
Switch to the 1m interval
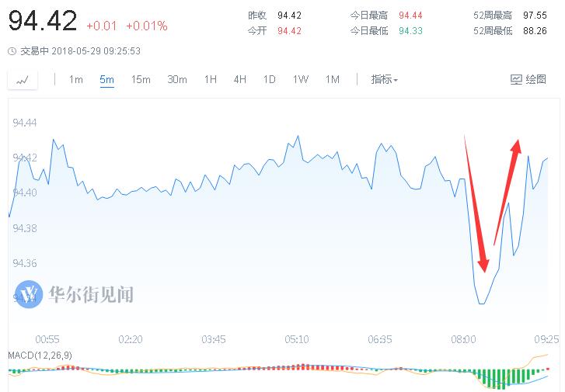click(75, 79)
